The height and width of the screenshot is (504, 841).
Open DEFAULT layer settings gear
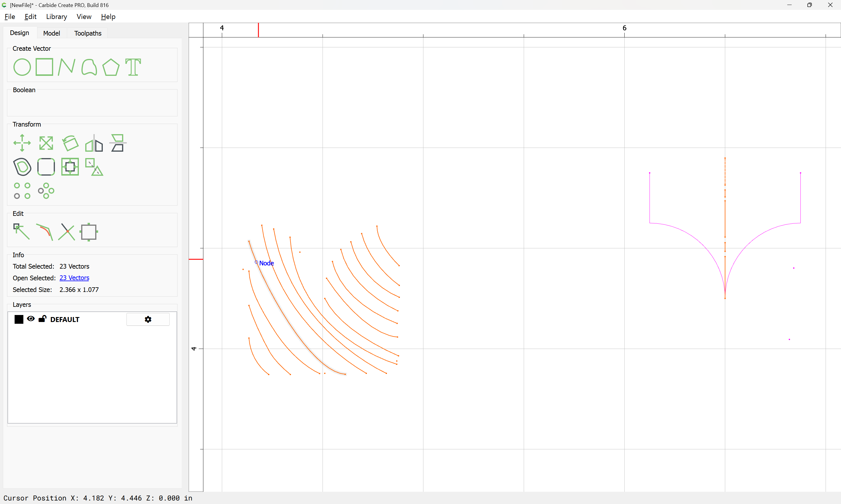(148, 319)
